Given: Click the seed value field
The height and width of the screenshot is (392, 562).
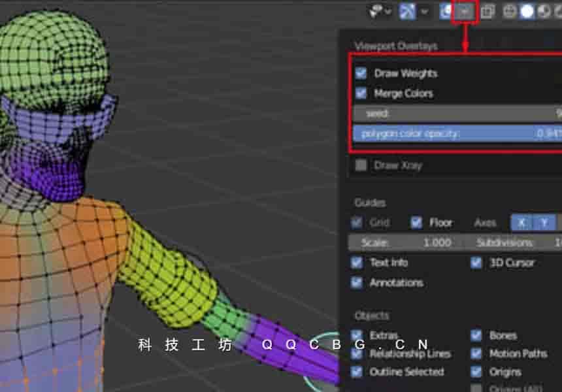Looking at the screenshot, I should (457, 113).
